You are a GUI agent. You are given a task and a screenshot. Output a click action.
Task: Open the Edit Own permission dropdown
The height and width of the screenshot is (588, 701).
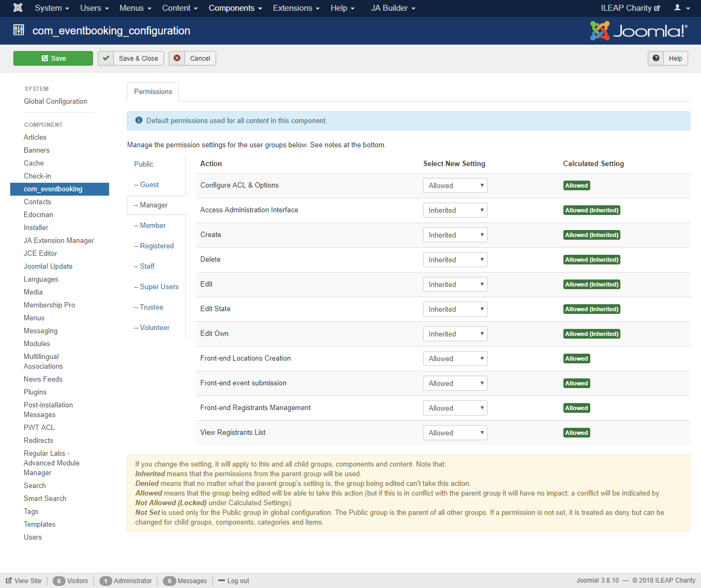tap(455, 334)
